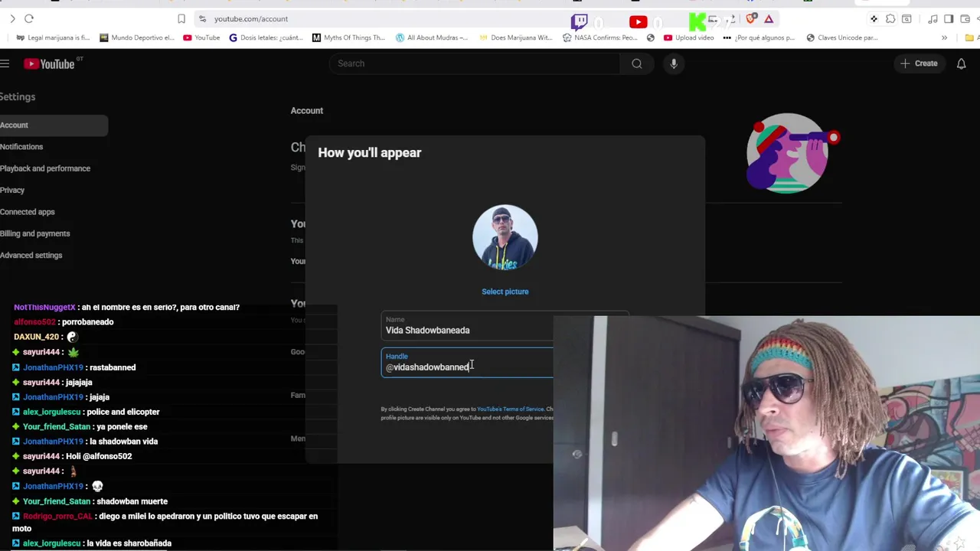Viewport: 980px width, 551px height.
Task: Open 'Claves Unicode par...' bookmark
Action: pyautogui.click(x=842, y=37)
